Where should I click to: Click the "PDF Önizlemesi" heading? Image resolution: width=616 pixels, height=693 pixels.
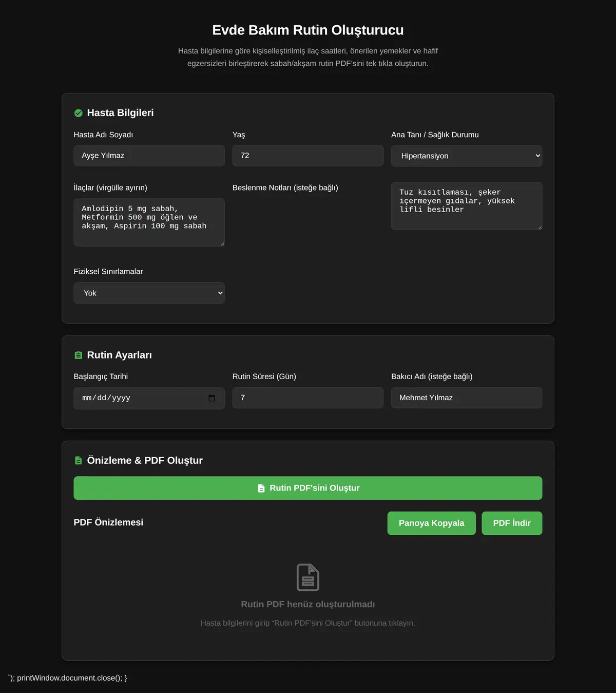pyautogui.click(x=108, y=522)
